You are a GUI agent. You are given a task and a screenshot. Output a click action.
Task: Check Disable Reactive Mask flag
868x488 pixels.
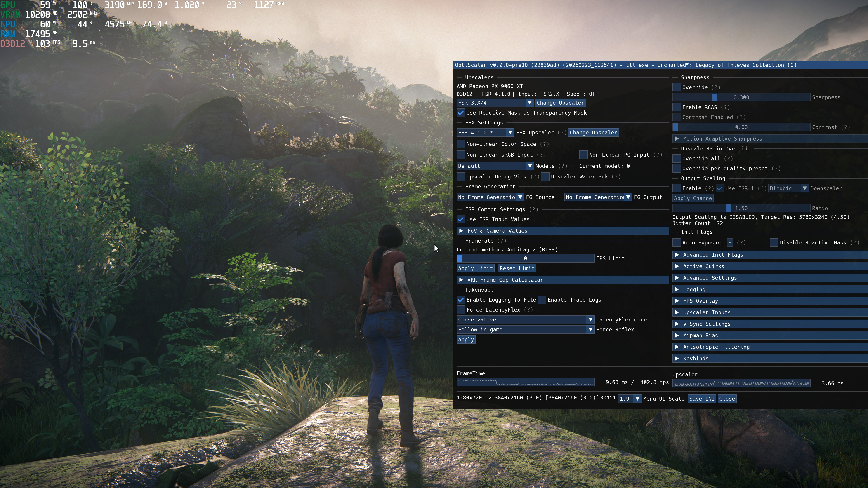tap(774, 243)
